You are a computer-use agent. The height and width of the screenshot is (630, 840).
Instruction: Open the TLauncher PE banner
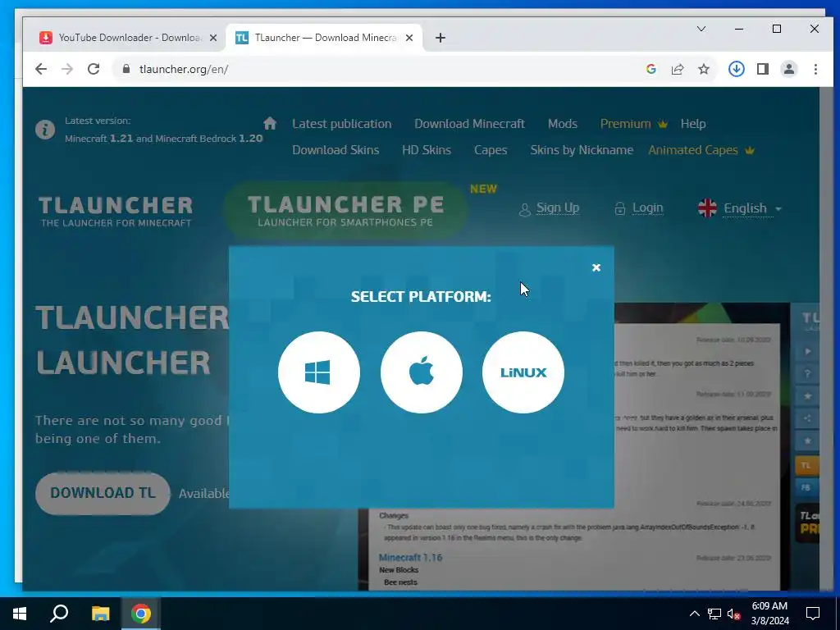pos(345,211)
